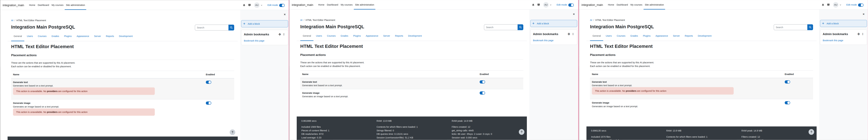Click providers link under Generate image, left page
Viewport: 868px width, 140px height.
pyautogui.click(x=52, y=112)
